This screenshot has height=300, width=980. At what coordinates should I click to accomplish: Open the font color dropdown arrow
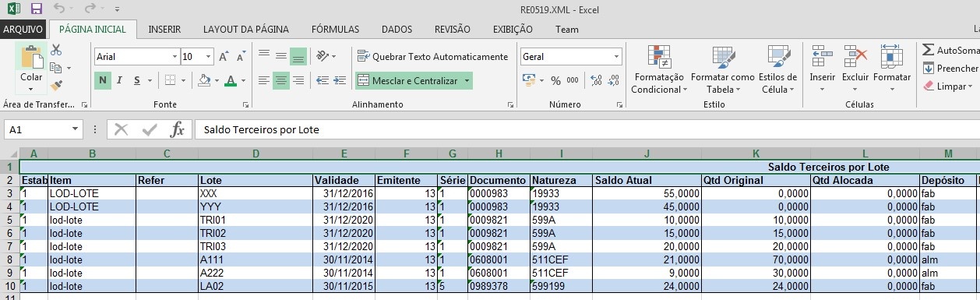click(x=243, y=81)
